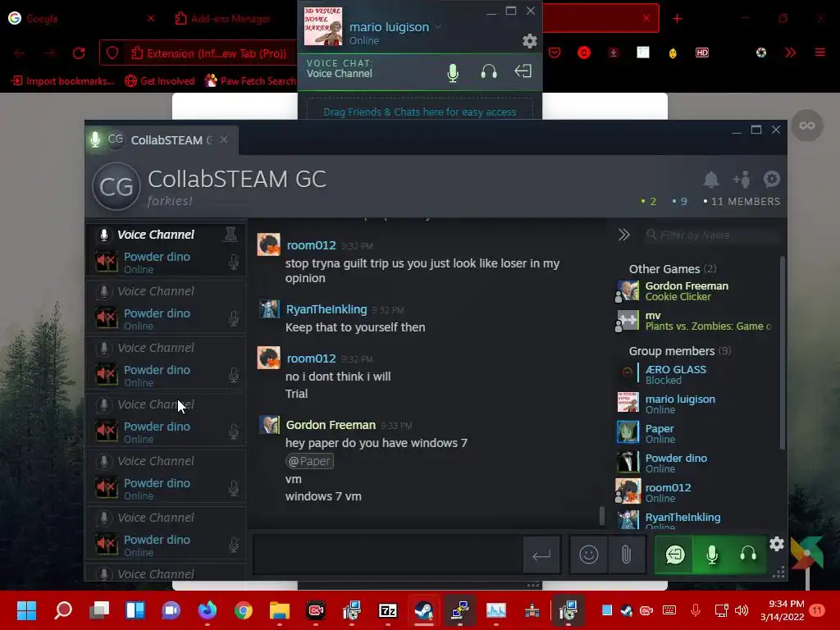The width and height of the screenshot is (840, 630).
Task: Select the CollabSTEAM chat tab
Action: point(160,139)
